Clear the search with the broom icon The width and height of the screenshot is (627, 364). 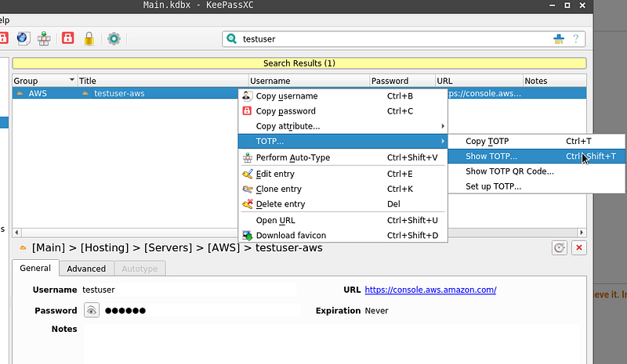click(559, 39)
